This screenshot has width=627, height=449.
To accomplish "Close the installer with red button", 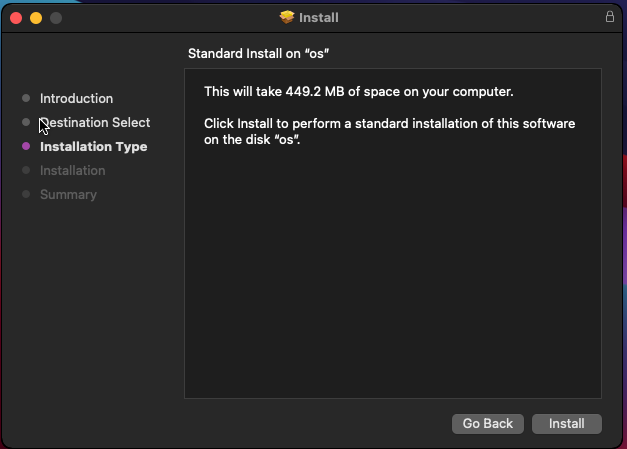I will [16, 18].
